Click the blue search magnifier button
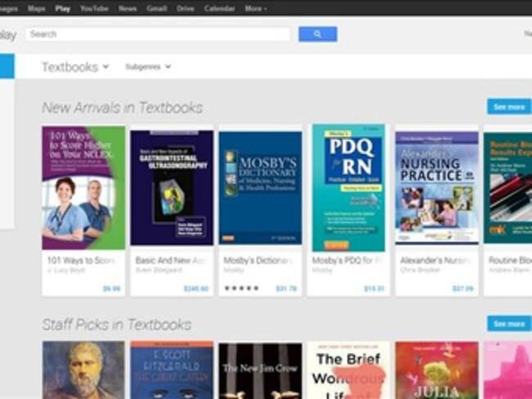Viewport: 532px width, 399px height. [x=318, y=34]
